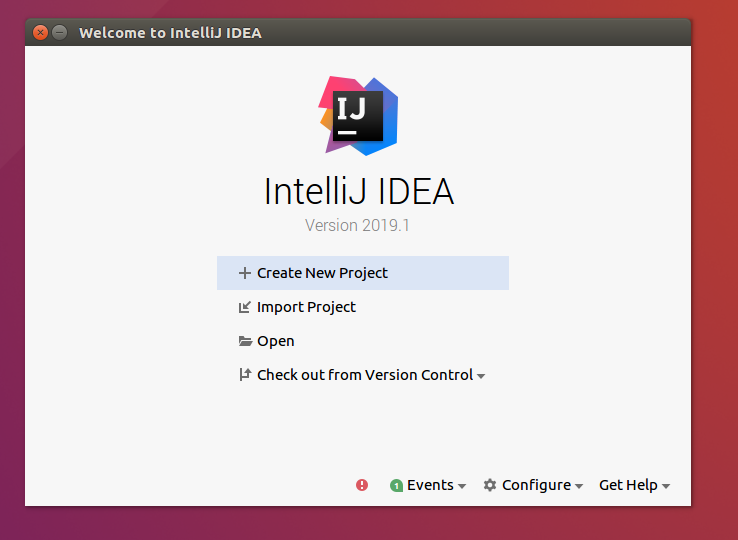This screenshot has width=738, height=540.
Task: Expand the Get Help dropdown arrow
Action: [x=666, y=486]
